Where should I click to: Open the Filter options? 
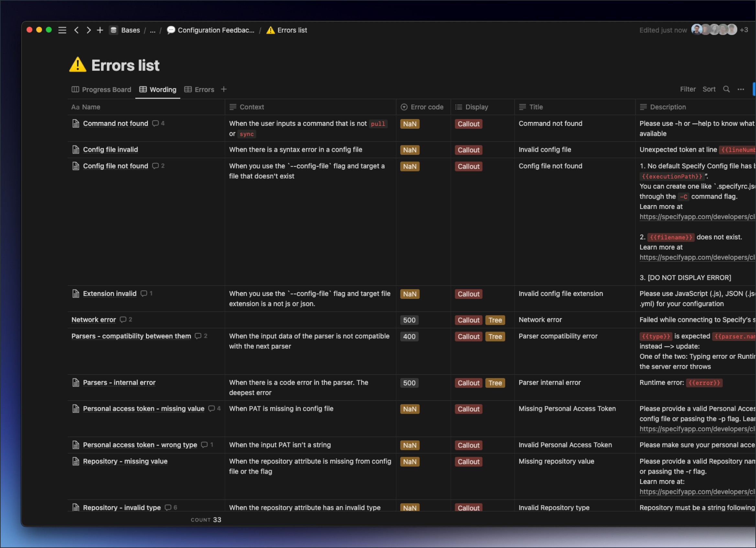(x=687, y=89)
